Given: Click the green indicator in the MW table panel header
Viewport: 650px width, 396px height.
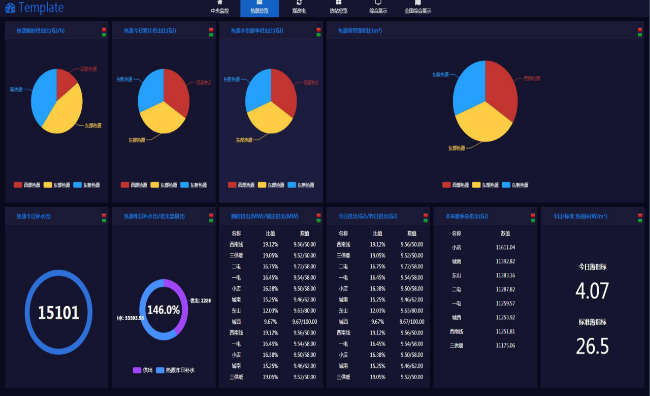Looking at the screenshot, I should click(318, 220).
